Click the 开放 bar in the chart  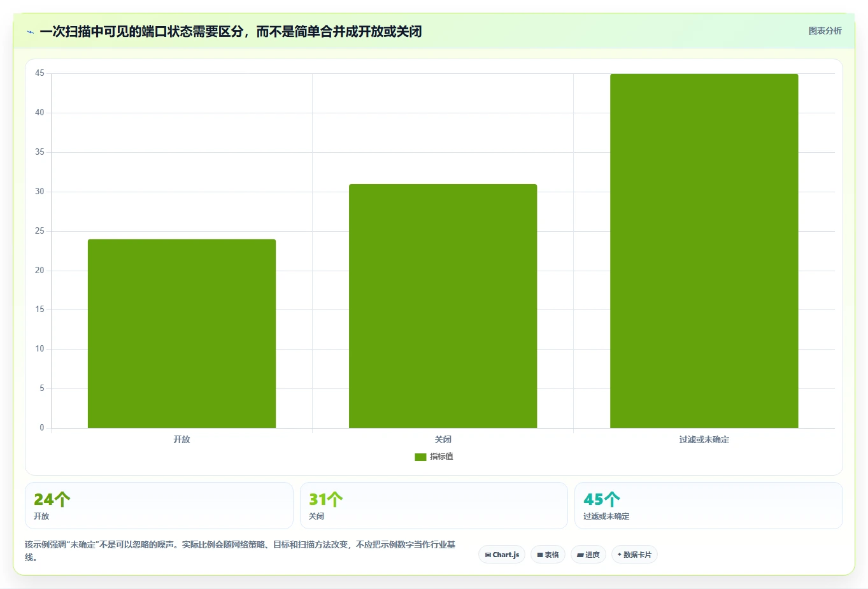pyautogui.click(x=181, y=334)
